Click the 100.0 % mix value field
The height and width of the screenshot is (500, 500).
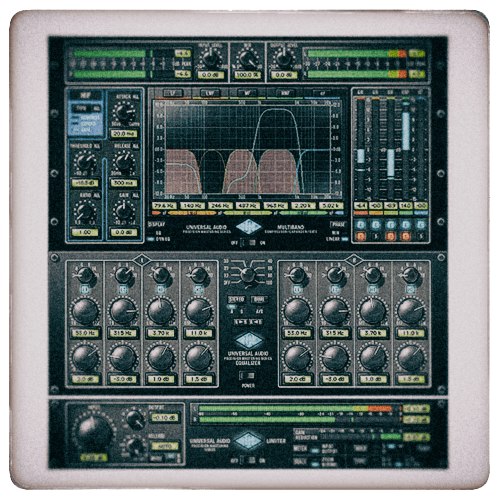(x=248, y=75)
